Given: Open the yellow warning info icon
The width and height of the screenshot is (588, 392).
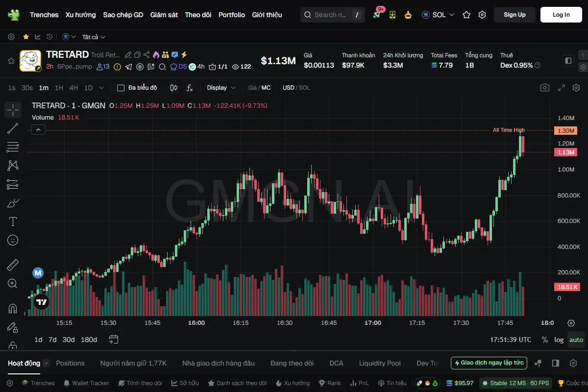Looking at the screenshot, I should pyautogui.click(x=117, y=67).
